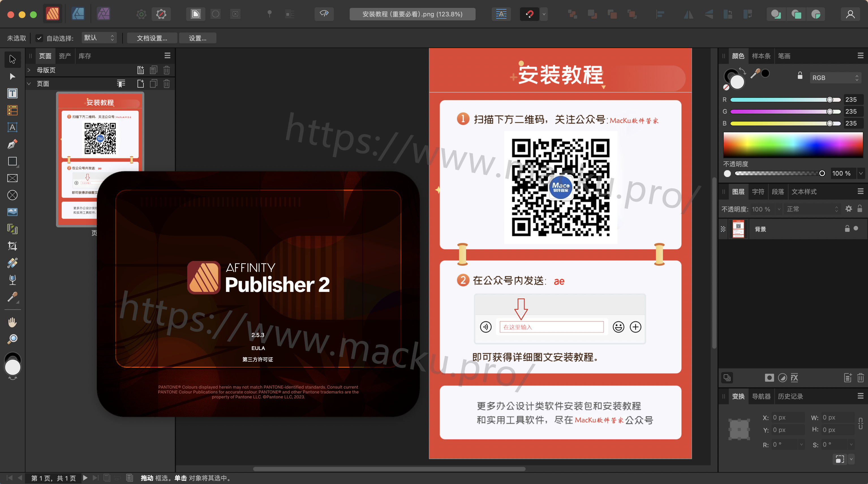Expand the 母版页 section
The height and width of the screenshot is (484, 868).
29,70
